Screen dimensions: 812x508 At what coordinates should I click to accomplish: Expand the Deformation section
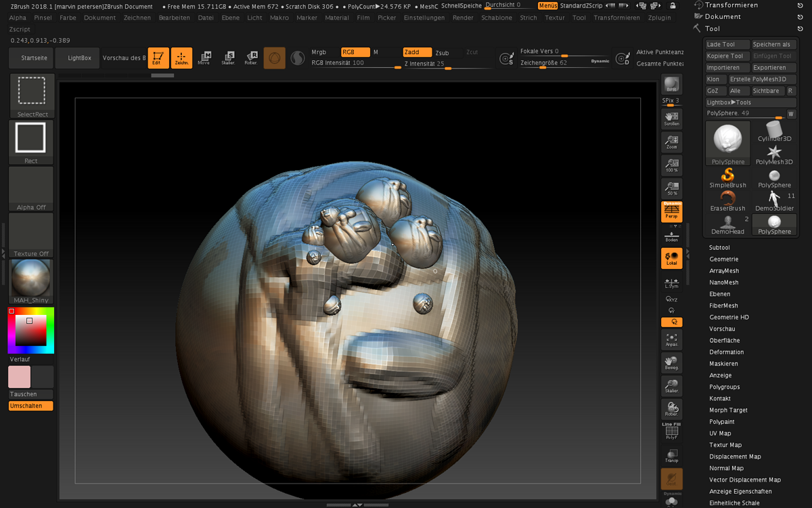726,352
